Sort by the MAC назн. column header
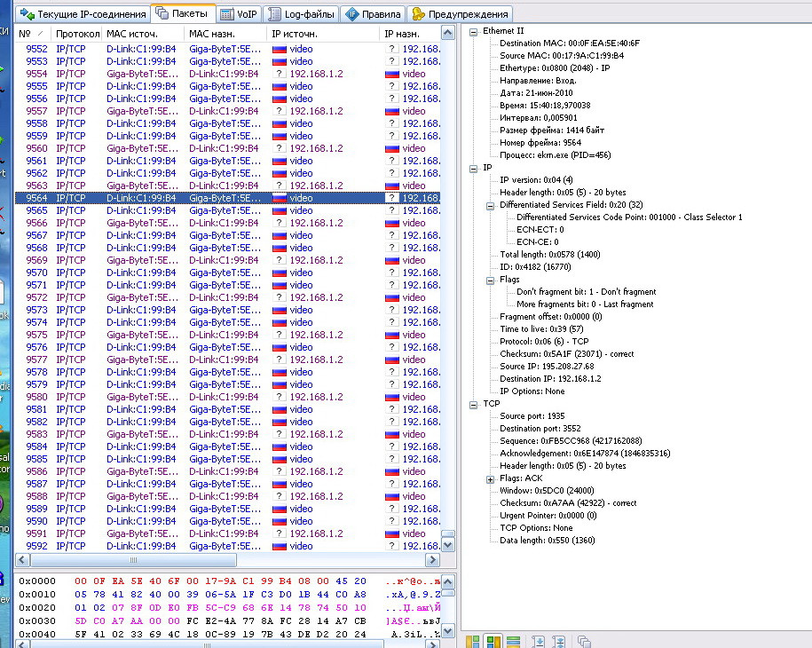Viewport: 812px width, 648px height. [x=225, y=34]
